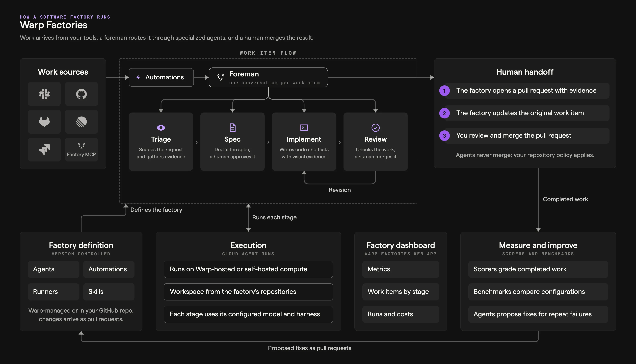
Task: Open the Spec stage card
Action: click(x=232, y=141)
